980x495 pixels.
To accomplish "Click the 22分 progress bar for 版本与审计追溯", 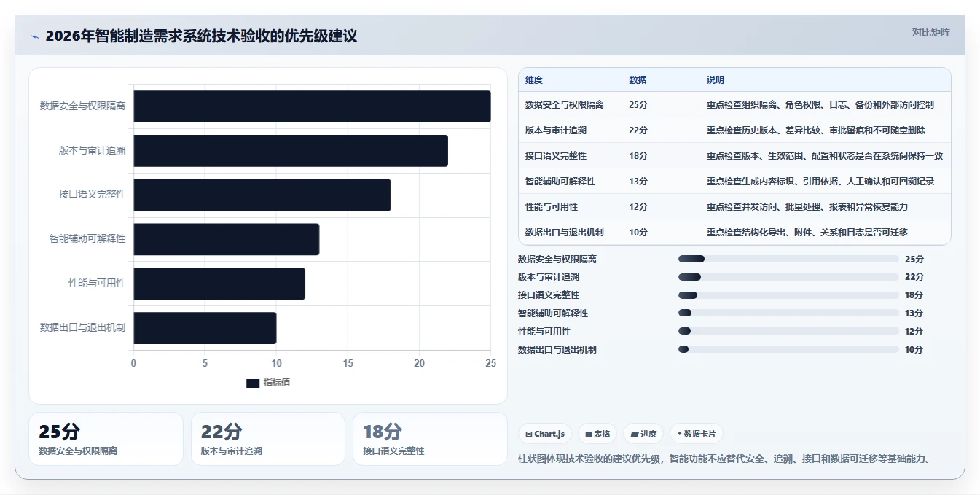I will point(788,277).
